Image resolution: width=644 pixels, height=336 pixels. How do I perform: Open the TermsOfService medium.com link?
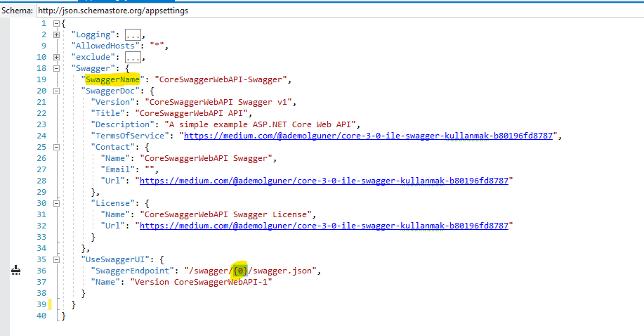coord(369,136)
